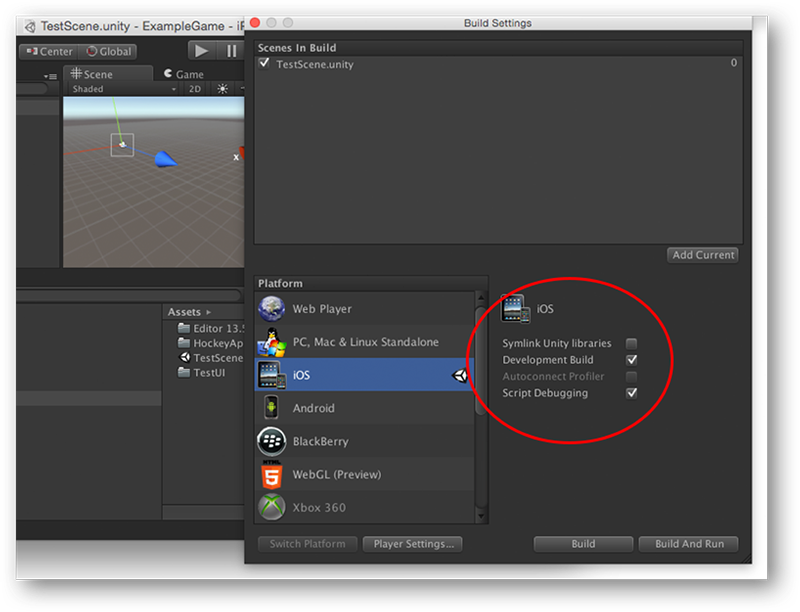This screenshot has height=612, width=800.
Task: Click the Unity icon in editor title bar
Action: tap(30, 26)
